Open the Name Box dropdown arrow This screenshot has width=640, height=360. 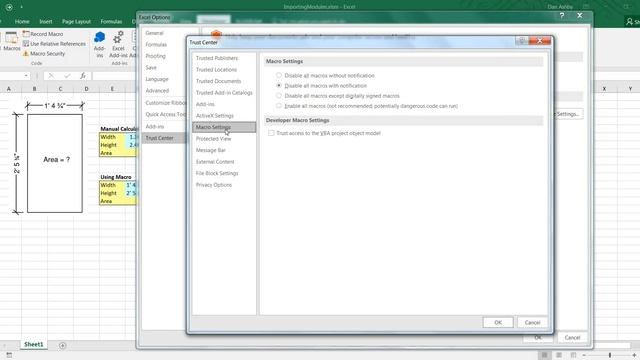(x=26, y=76)
